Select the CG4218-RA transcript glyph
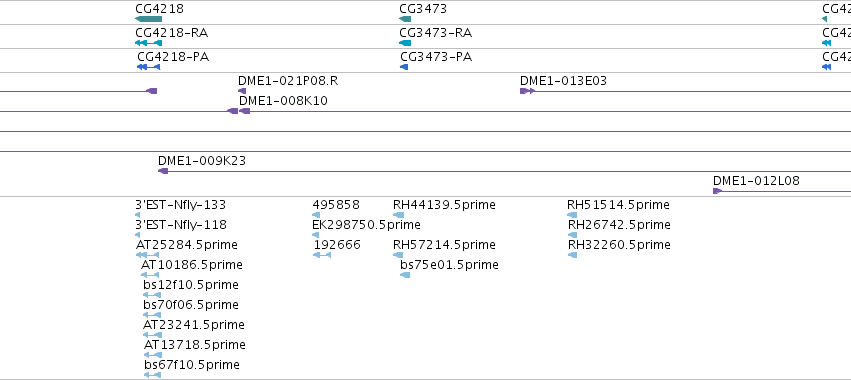 (x=149, y=43)
